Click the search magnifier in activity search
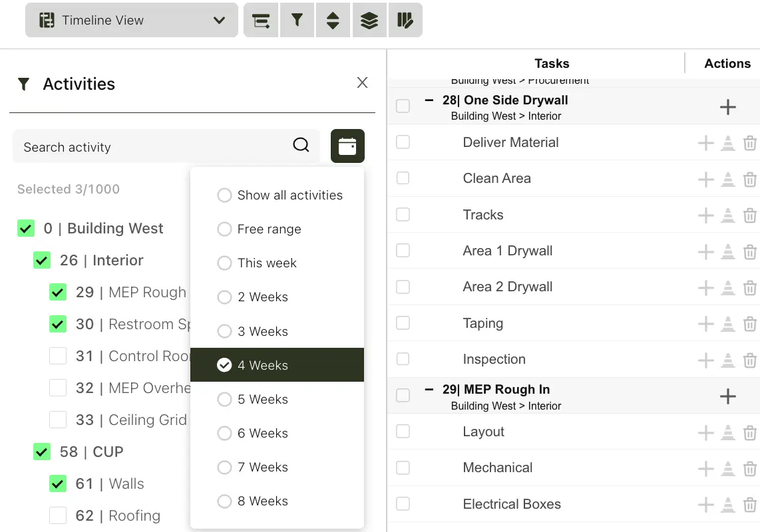Image resolution: width=760 pixels, height=532 pixels. pos(301,144)
